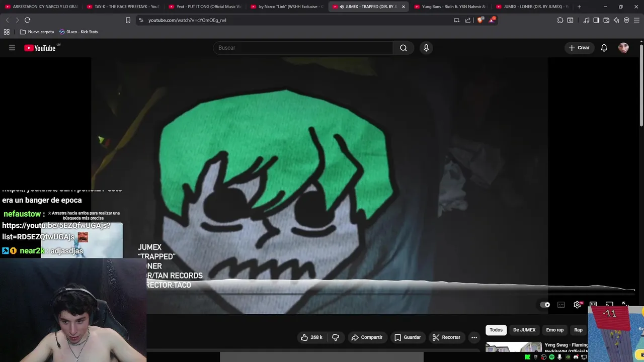
Task: Switch to Yeat - PUT IT ONG tab
Action: 205,7
